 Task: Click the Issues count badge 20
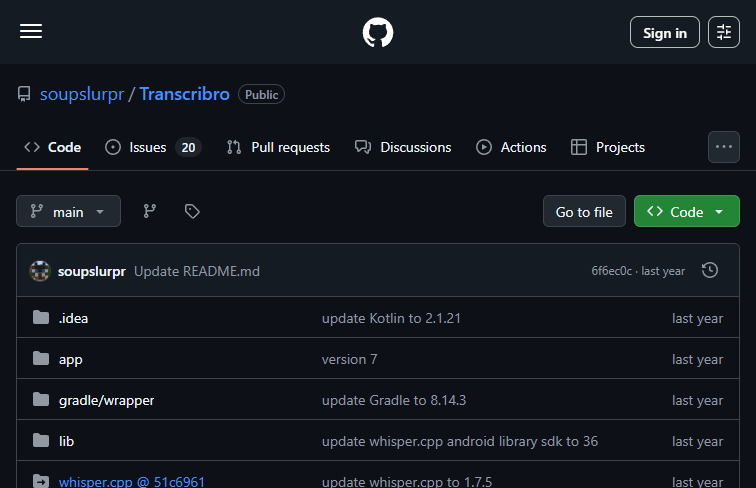coord(188,147)
